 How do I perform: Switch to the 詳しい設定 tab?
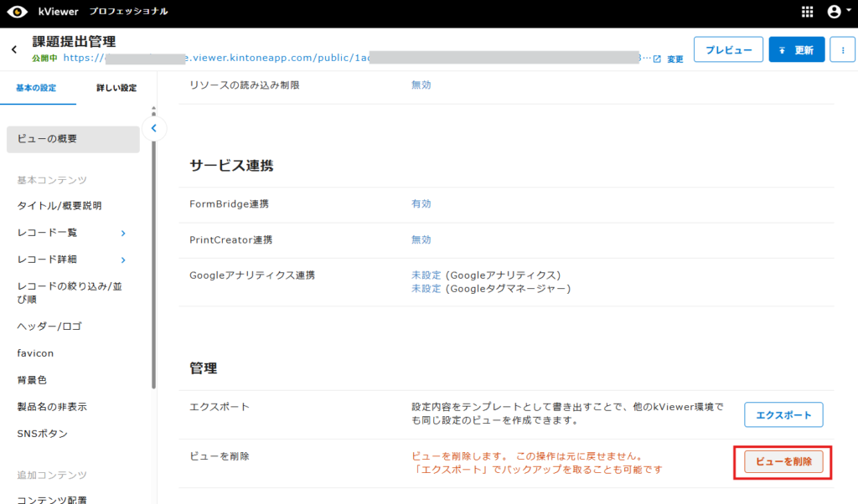click(x=116, y=88)
